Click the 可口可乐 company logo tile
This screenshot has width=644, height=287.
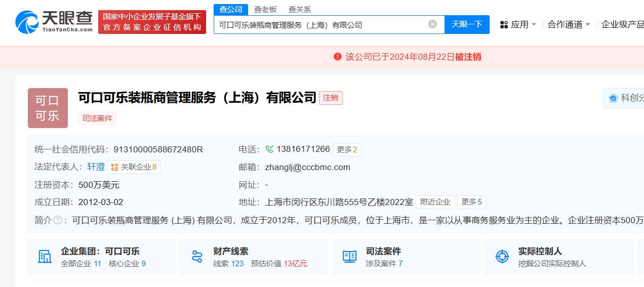click(48, 108)
